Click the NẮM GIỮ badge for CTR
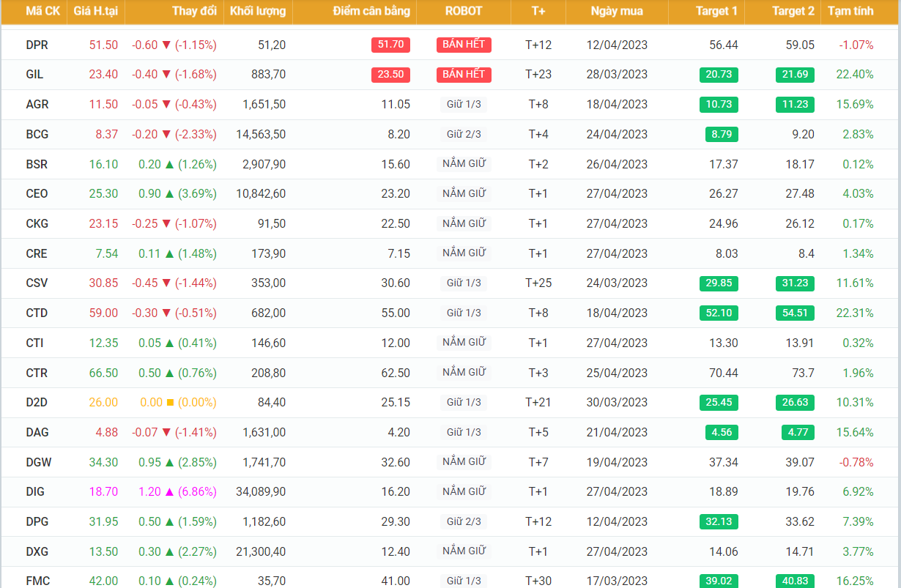The height and width of the screenshot is (588, 901). tap(464, 373)
